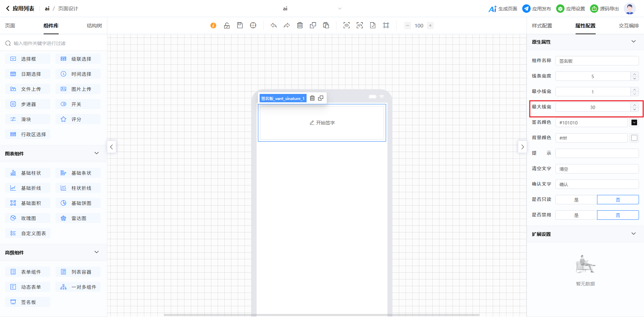The width and height of the screenshot is (644, 317).
Task: Set 是否只读 to 是
Action: pos(576,200)
